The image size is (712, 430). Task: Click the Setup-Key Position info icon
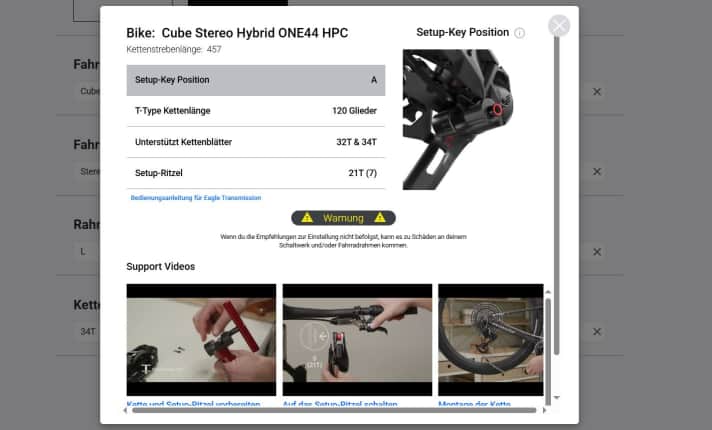coord(519,33)
